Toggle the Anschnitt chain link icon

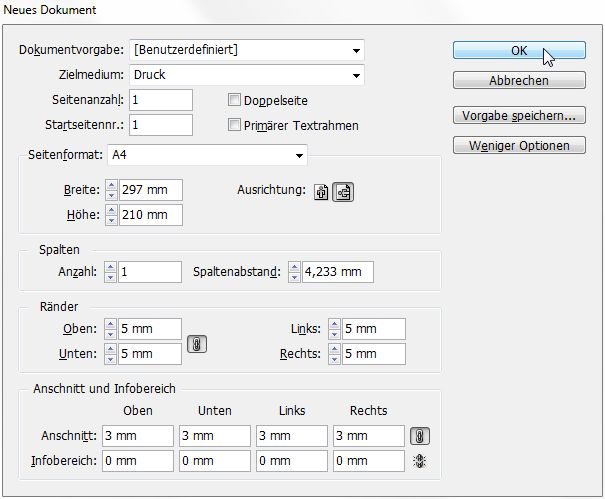pyautogui.click(x=420, y=436)
